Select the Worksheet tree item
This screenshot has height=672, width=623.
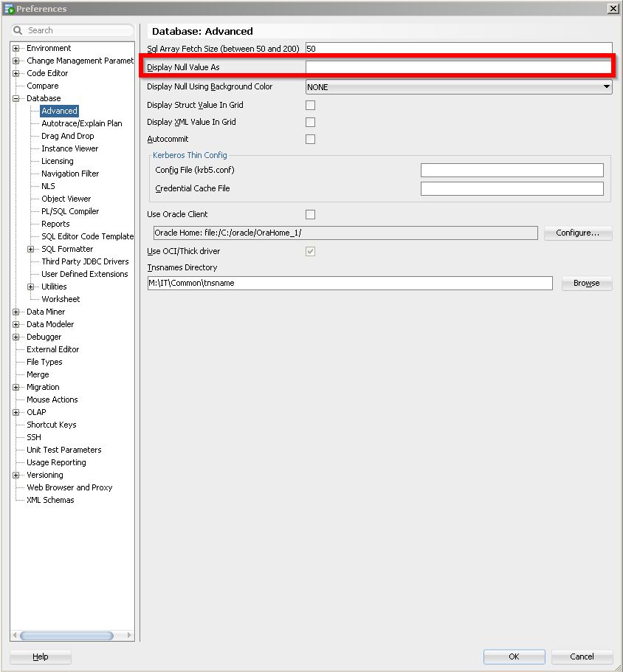[61, 299]
